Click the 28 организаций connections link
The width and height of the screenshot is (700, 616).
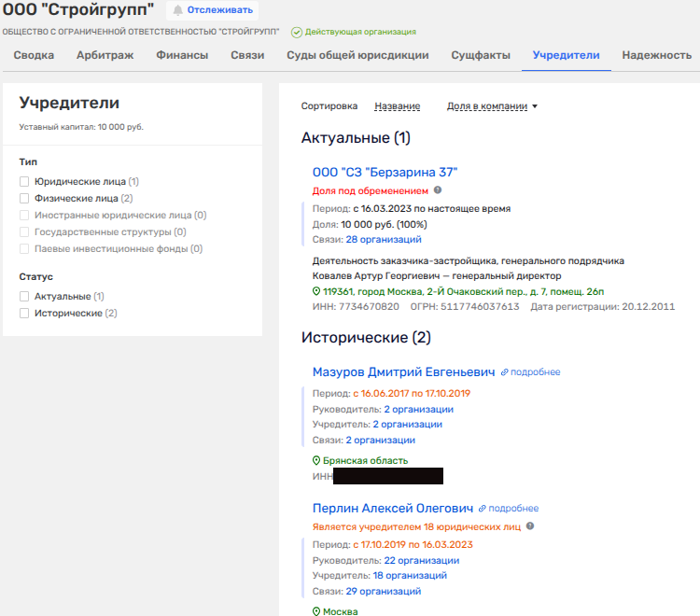(x=371, y=240)
